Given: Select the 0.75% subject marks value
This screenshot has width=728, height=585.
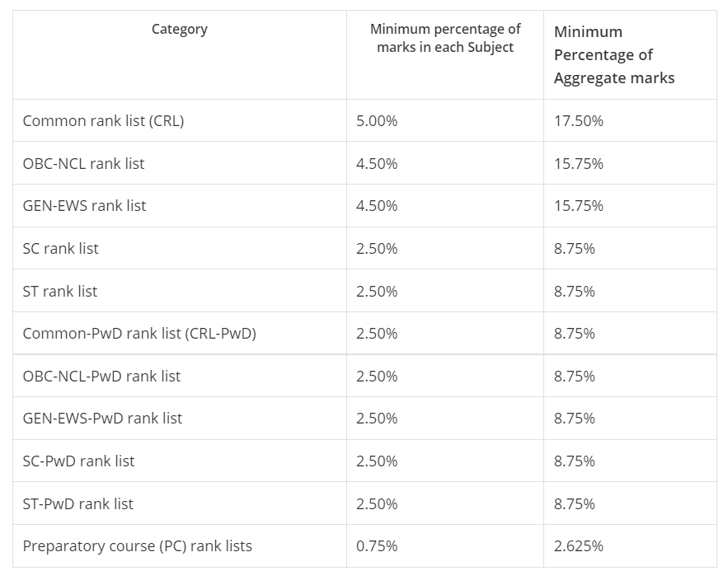Looking at the screenshot, I should click(377, 546).
